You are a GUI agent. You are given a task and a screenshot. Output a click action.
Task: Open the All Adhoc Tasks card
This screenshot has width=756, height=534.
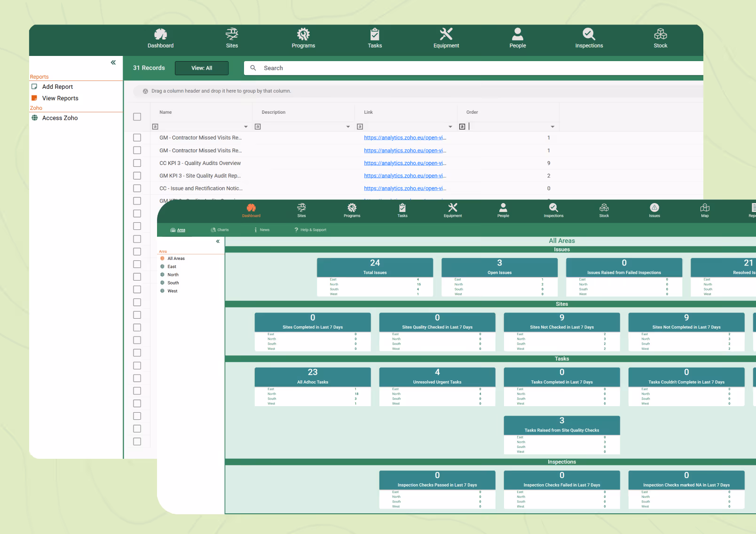click(x=313, y=387)
